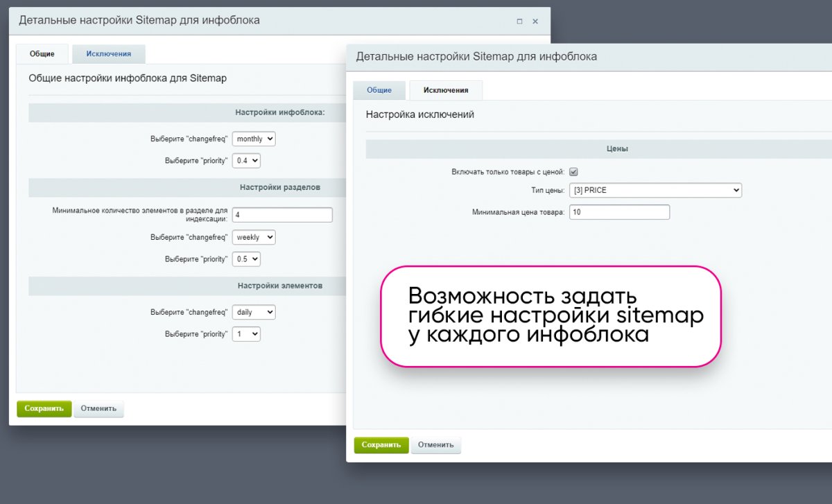Click the Минимальная цена товара field
832x504 pixels.
[x=619, y=212]
